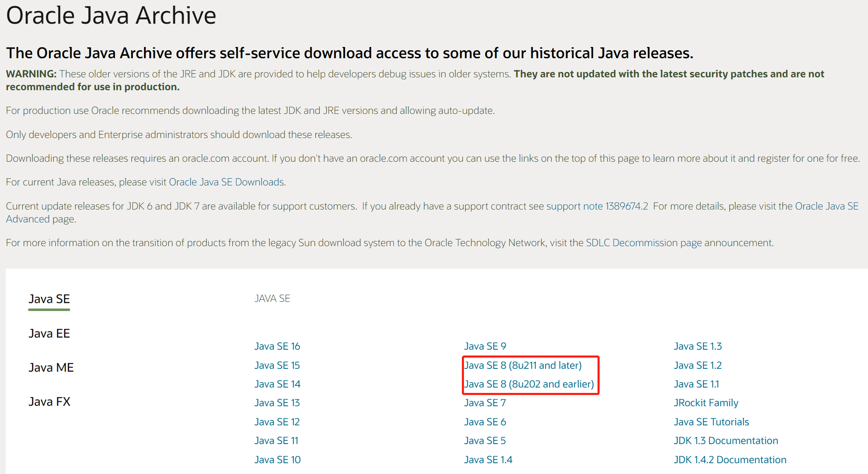Click the JDK 1.4.2 Documentation link

730,460
